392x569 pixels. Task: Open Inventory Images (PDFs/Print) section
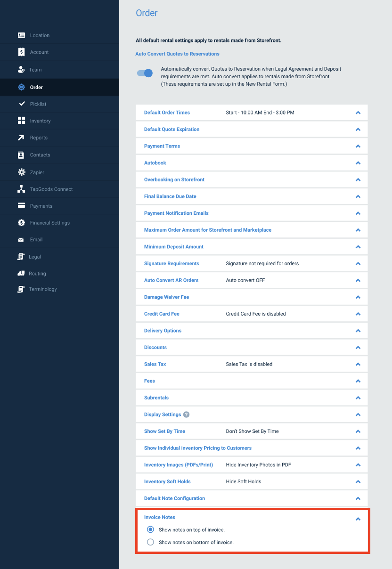click(252, 465)
